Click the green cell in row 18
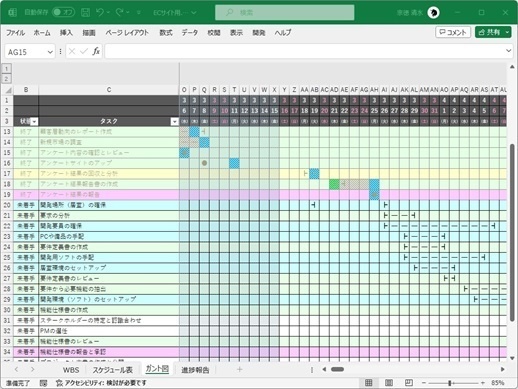This screenshot has height=389, width=518. coord(334,184)
